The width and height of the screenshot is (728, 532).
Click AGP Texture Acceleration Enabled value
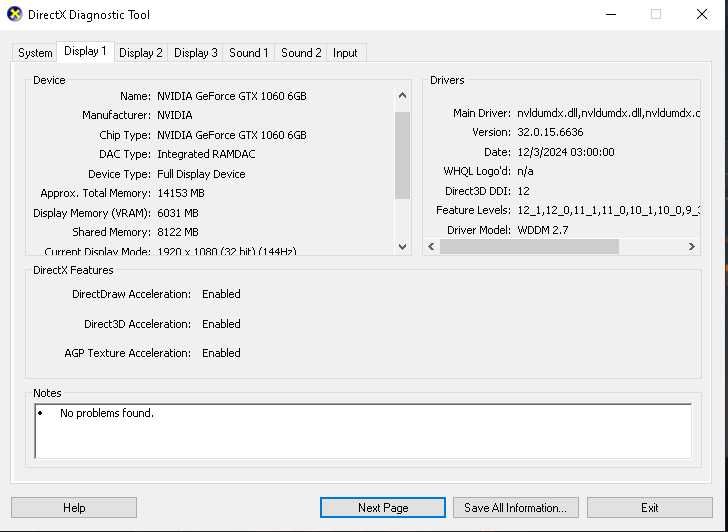click(x=221, y=353)
